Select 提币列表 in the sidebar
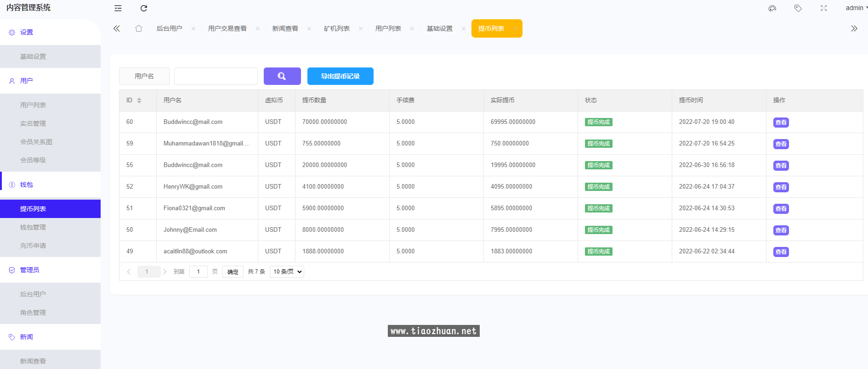 pos(50,209)
